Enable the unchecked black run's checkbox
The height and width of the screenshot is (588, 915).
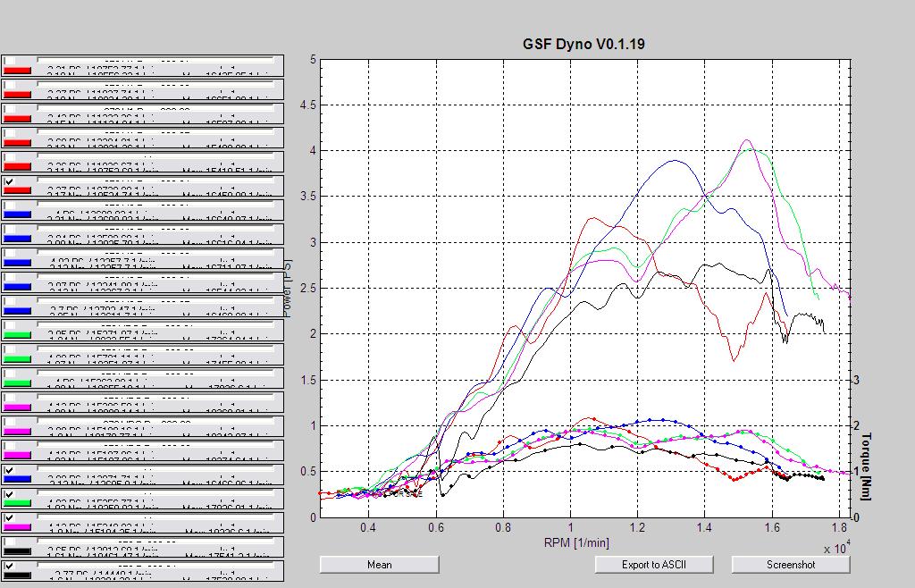pos(9,542)
